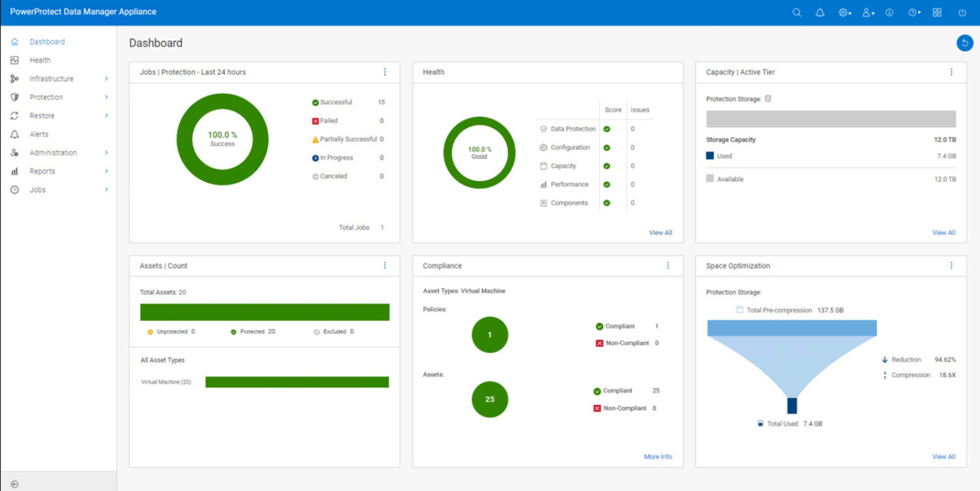Expand the Administration menu chevron

pyautogui.click(x=107, y=152)
